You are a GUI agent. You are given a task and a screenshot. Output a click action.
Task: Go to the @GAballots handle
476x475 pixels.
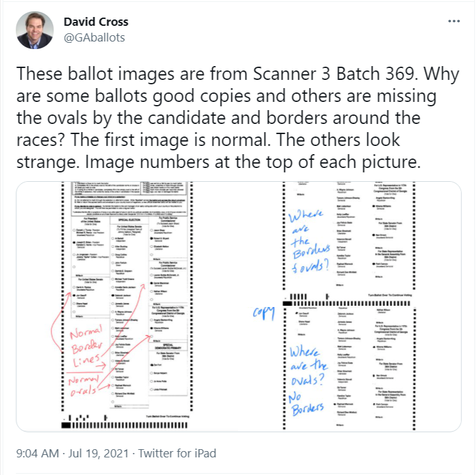(94, 37)
